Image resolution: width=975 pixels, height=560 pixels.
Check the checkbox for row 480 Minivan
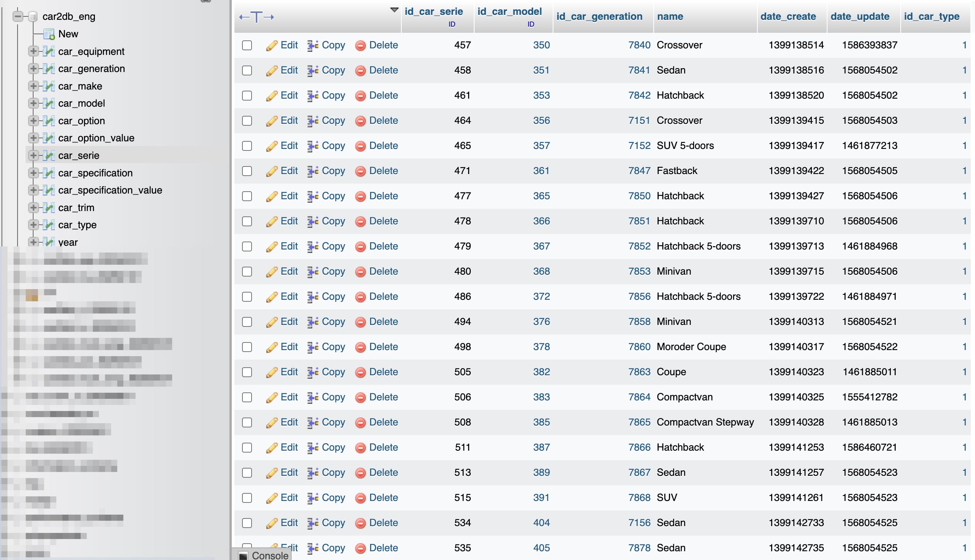click(x=247, y=272)
